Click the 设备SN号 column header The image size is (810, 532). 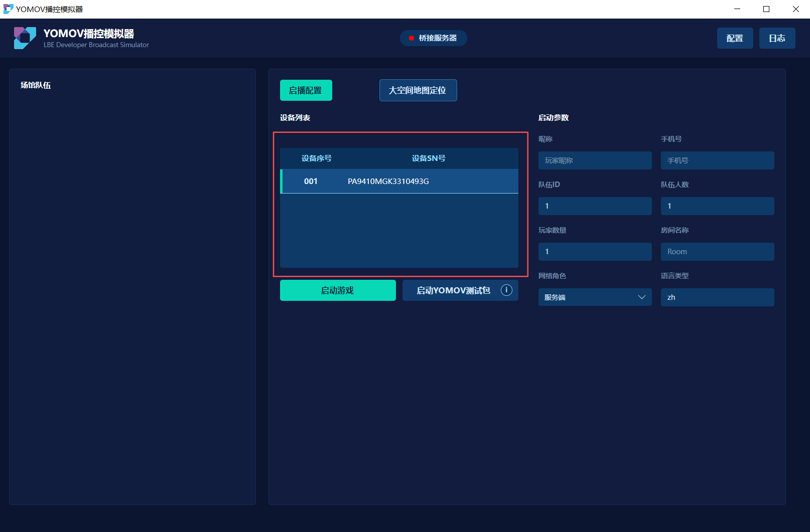click(x=429, y=158)
